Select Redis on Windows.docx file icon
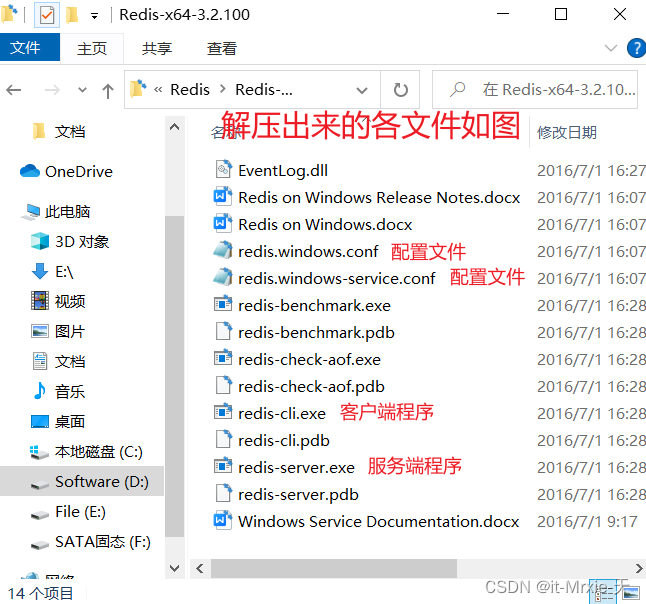 223,224
